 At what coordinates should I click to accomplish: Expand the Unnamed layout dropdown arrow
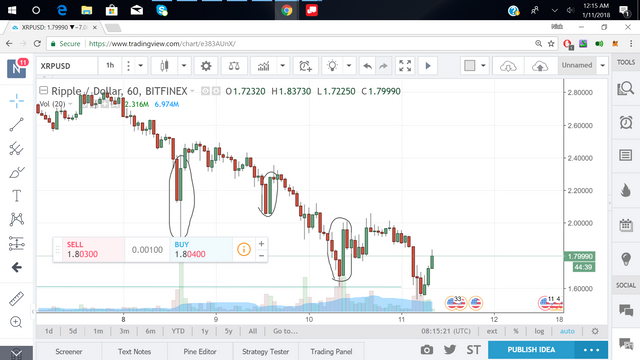click(x=602, y=66)
